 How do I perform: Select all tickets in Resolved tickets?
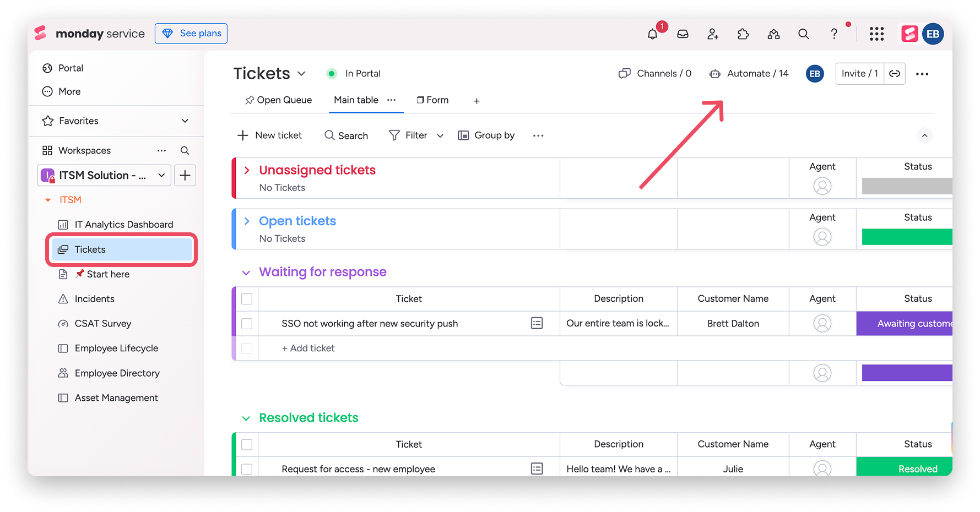[247, 444]
